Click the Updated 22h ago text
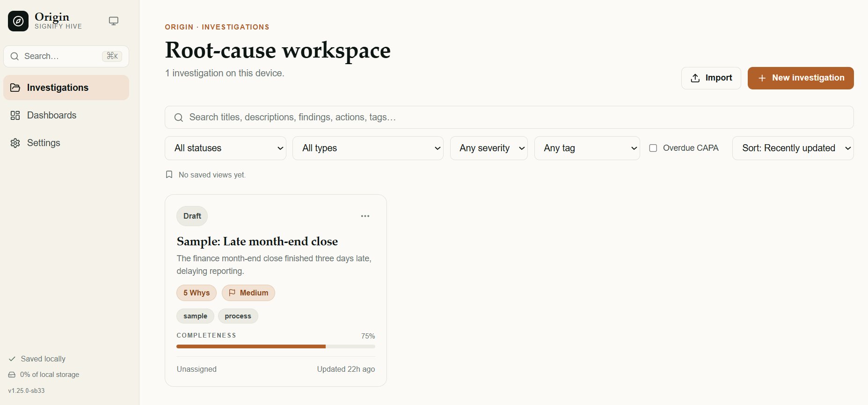This screenshot has width=868, height=405. (x=346, y=369)
